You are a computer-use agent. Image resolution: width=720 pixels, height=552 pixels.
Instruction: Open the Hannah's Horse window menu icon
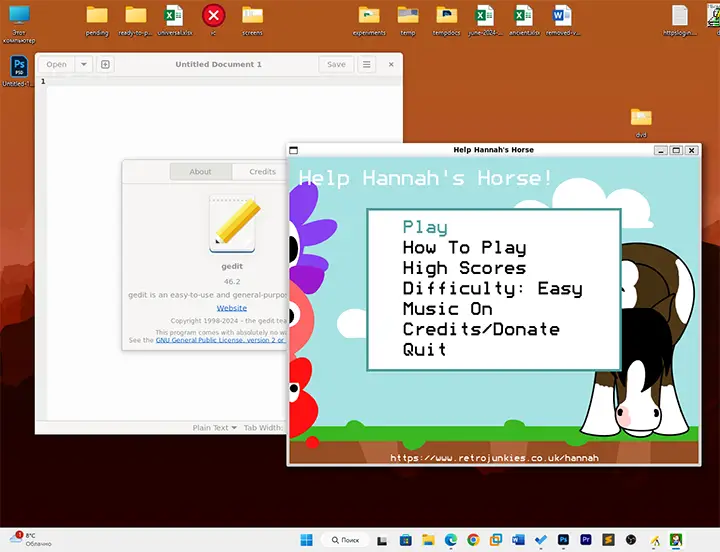pyautogui.click(x=293, y=150)
